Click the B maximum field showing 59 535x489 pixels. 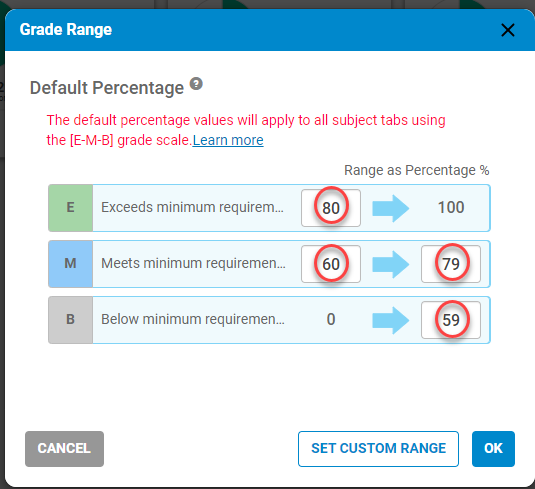coord(451,320)
